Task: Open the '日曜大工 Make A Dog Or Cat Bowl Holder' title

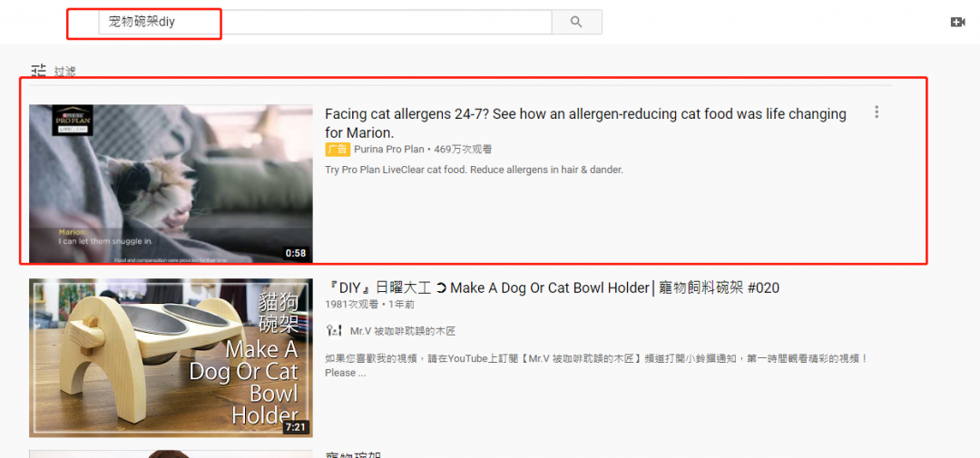Action: [x=552, y=287]
